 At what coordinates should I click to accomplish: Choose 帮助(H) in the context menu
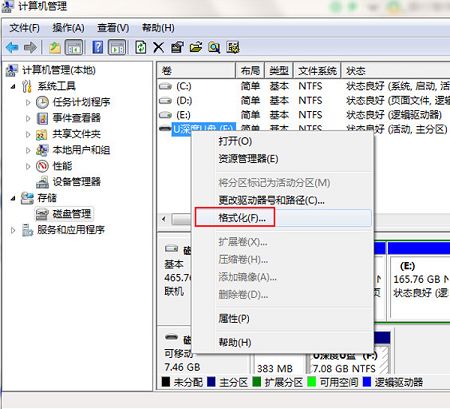[x=283, y=342]
